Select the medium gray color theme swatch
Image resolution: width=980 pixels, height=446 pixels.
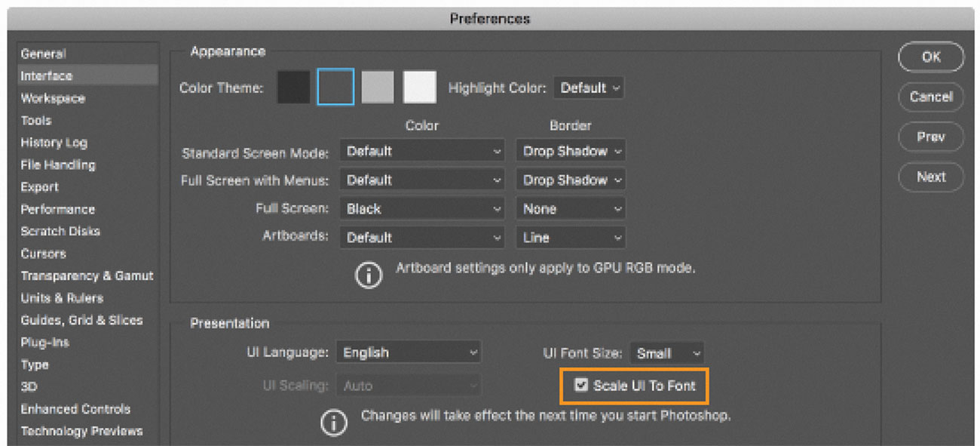point(378,88)
